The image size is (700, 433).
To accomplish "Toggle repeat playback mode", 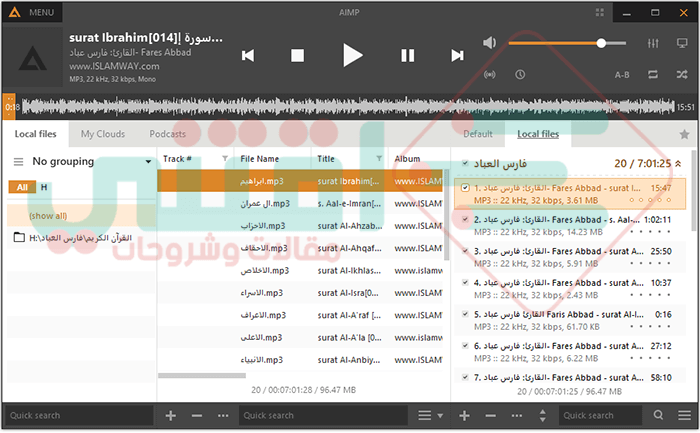I will coord(653,75).
